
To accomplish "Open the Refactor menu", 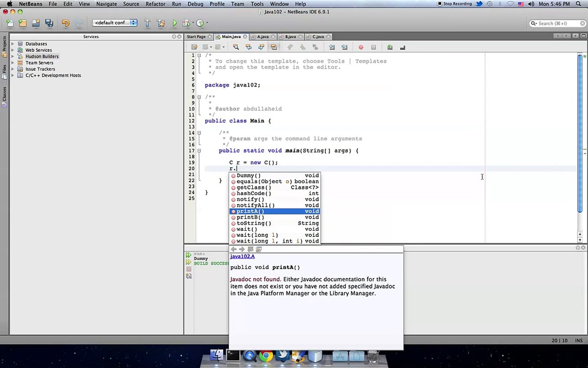I will pos(156,4).
